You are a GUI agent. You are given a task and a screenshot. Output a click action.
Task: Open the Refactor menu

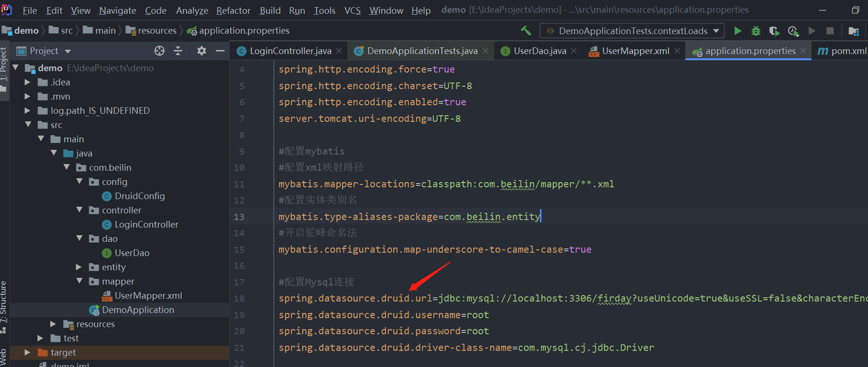233,10
